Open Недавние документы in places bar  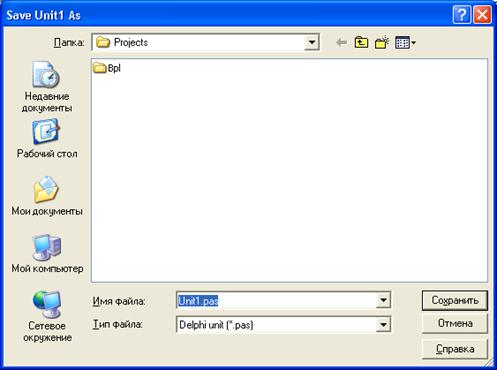pos(47,87)
